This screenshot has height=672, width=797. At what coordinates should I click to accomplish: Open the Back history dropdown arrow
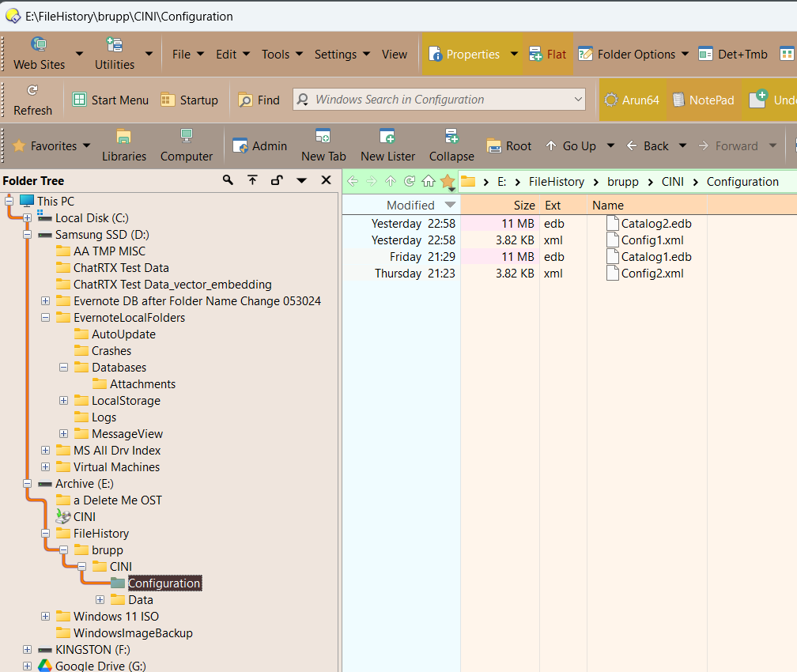coord(682,146)
